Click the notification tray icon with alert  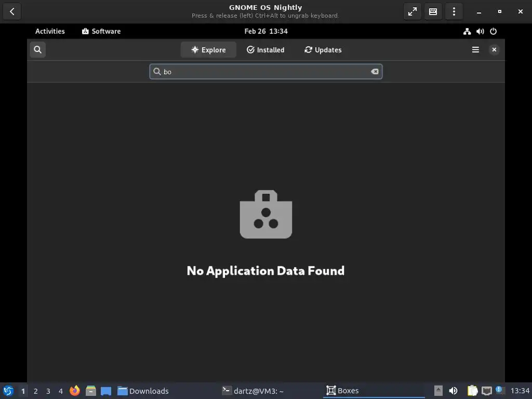(x=500, y=390)
